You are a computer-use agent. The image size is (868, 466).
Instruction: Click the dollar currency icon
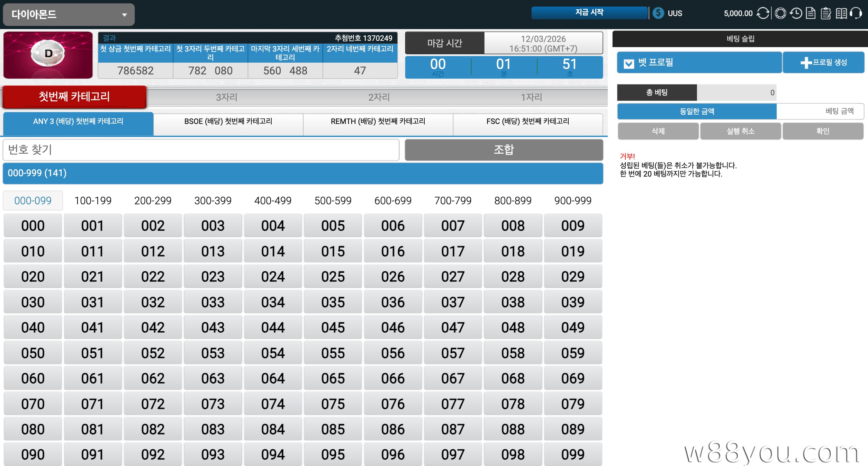click(658, 13)
